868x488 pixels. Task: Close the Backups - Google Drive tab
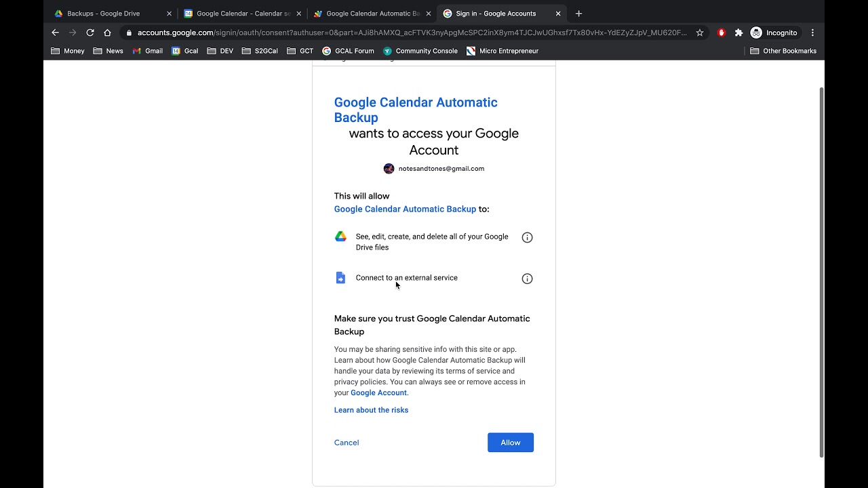[169, 14]
